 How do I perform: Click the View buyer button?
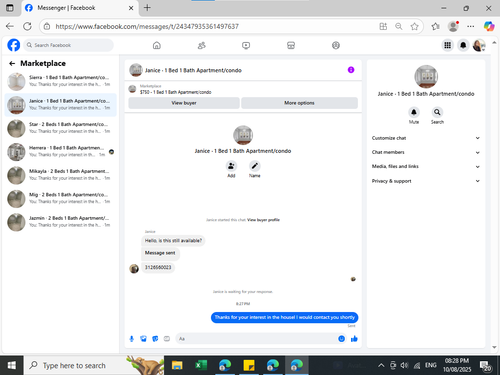point(184,103)
